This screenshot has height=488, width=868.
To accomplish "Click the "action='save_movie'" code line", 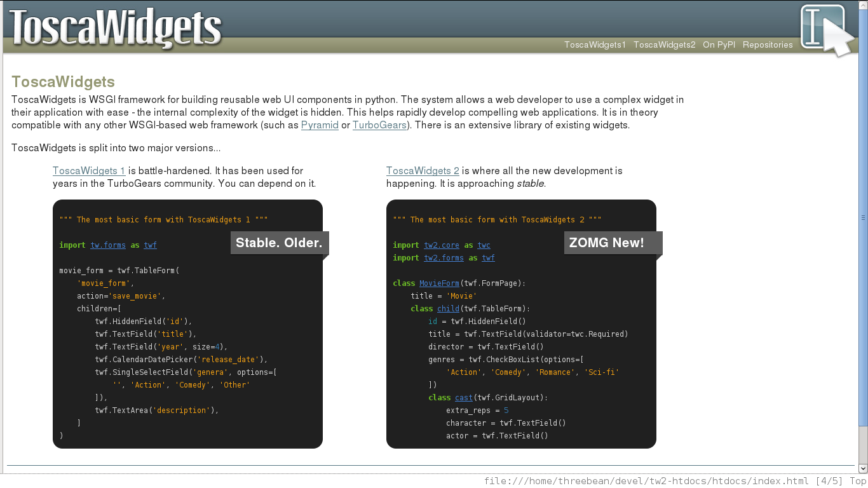I will [x=121, y=296].
